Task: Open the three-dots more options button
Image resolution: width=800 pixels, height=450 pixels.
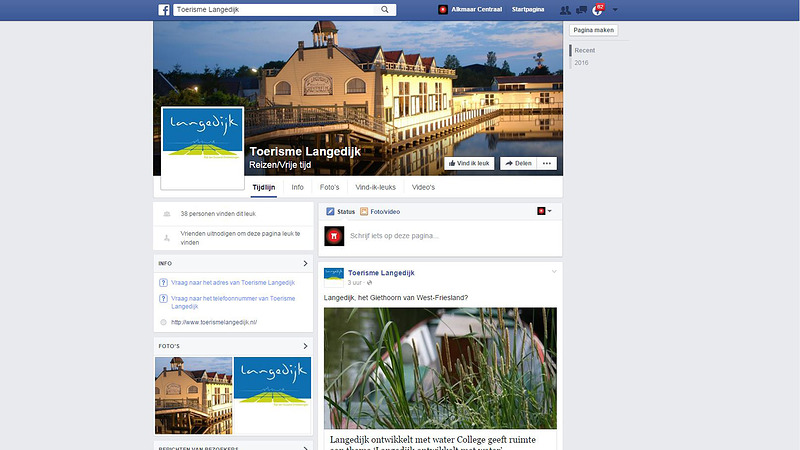Action: 546,163
